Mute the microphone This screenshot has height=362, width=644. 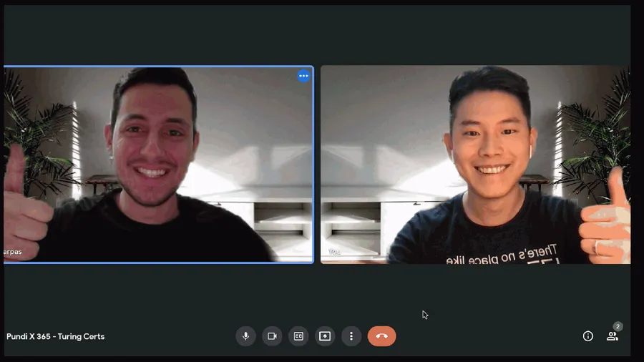[x=245, y=336]
